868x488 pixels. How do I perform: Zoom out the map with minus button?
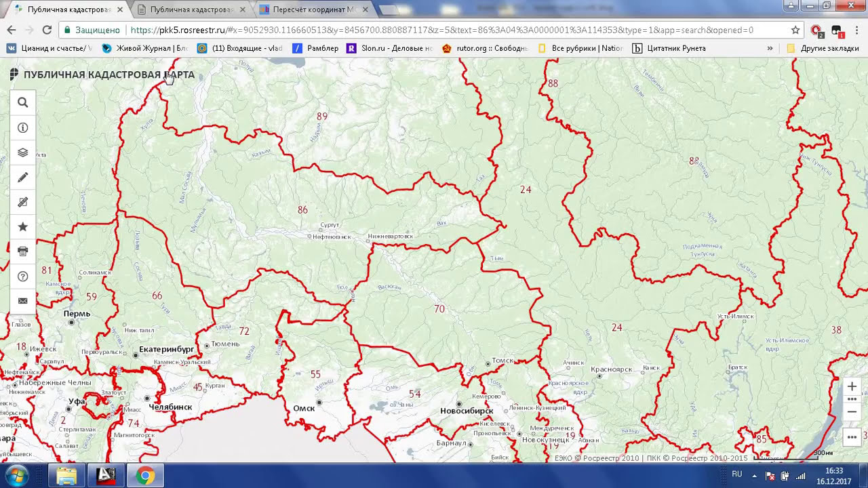[852, 411]
